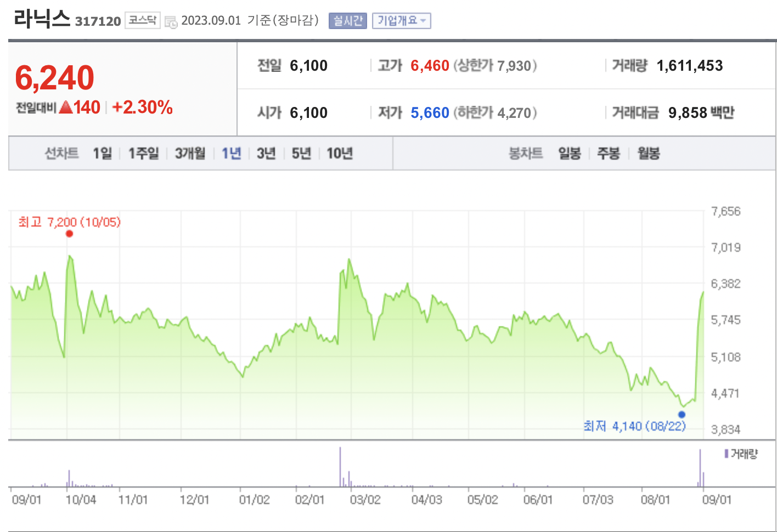
Task: Click the 7,656 price axis label
Action: (726, 212)
